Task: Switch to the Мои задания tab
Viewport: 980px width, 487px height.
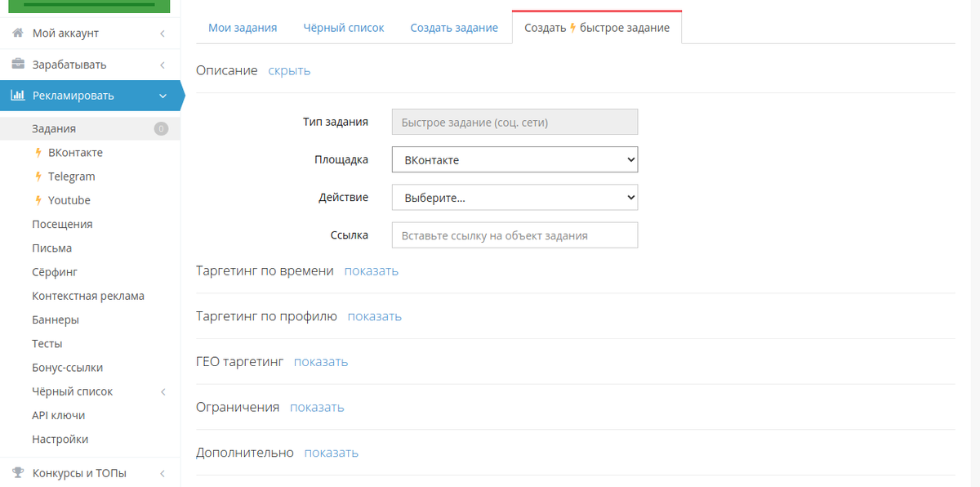Action: point(243,28)
